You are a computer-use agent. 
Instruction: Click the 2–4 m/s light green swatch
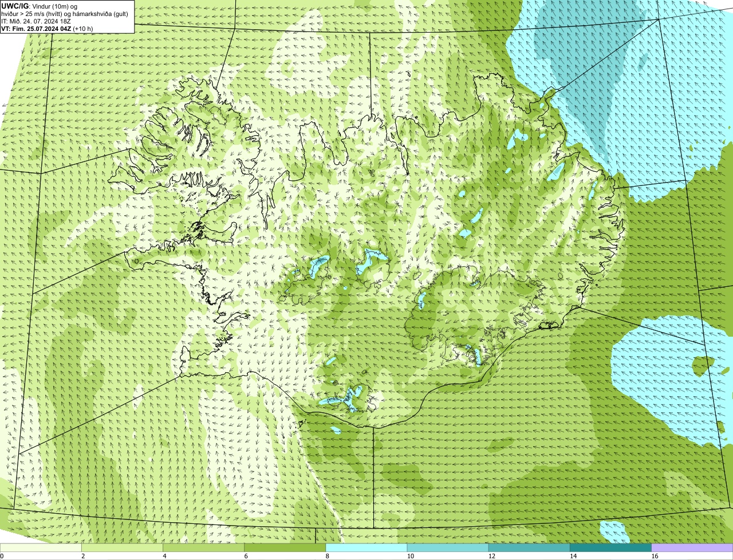tap(123, 548)
